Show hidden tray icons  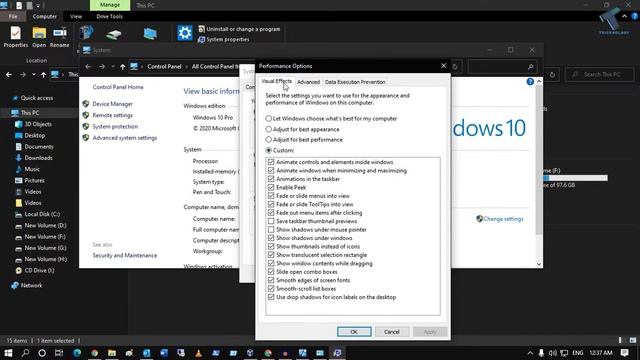pos(530,353)
